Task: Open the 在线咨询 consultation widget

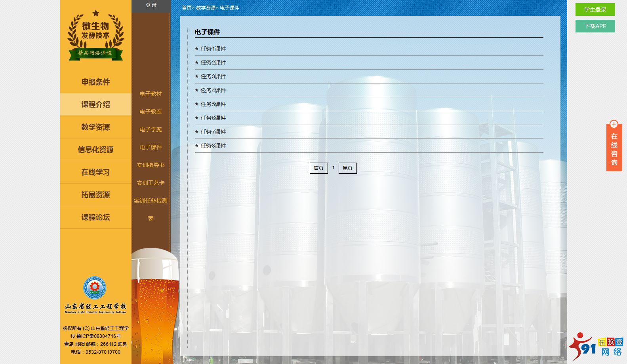Action: pos(614,147)
